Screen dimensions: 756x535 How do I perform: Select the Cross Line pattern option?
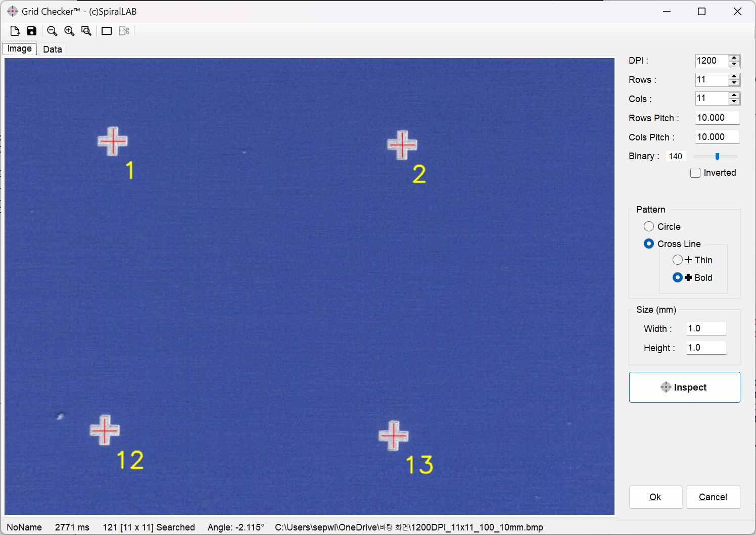click(x=649, y=244)
